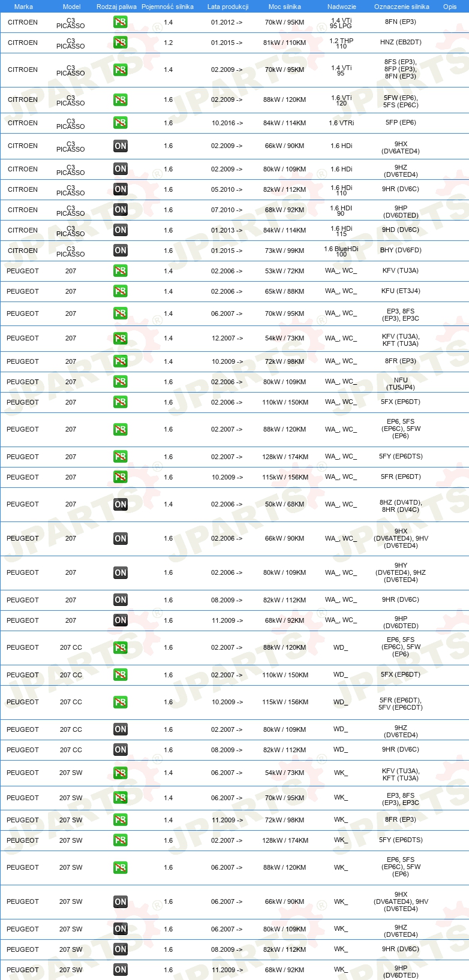Select the Rodzaj paliwa column header
469x980 pixels.
(x=116, y=7)
